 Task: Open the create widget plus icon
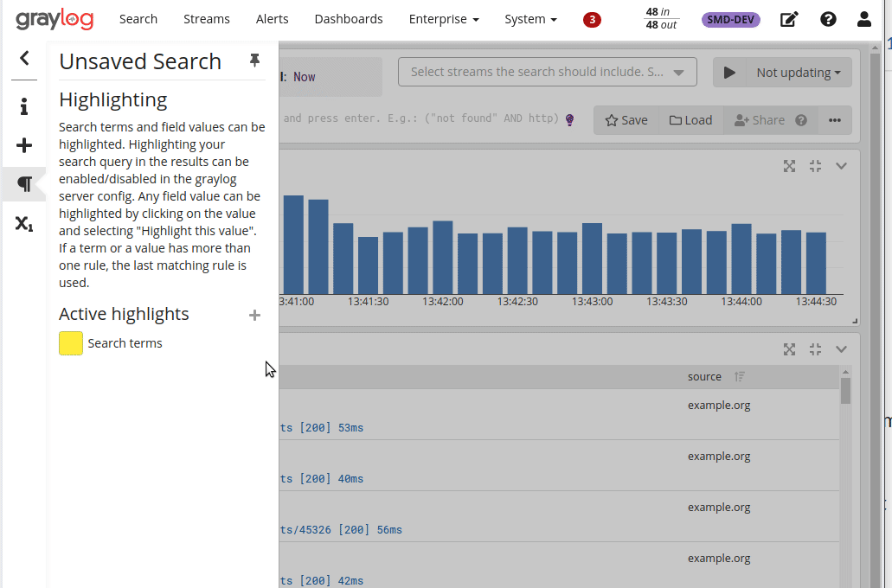tap(24, 145)
